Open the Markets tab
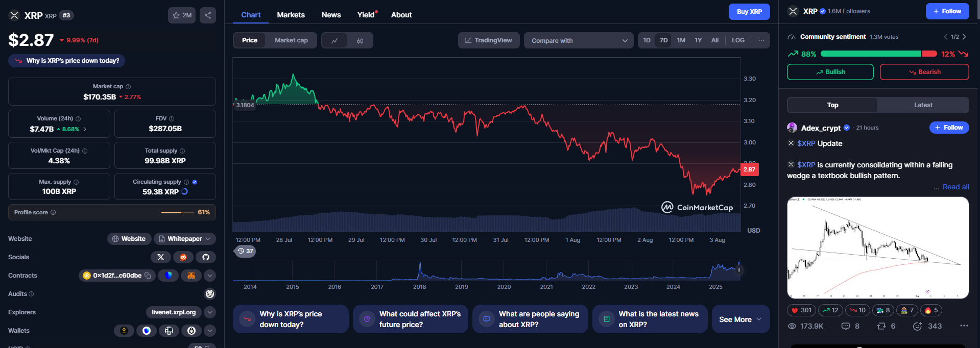Viewport: 980px width, 348px height. tap(291, 15)
